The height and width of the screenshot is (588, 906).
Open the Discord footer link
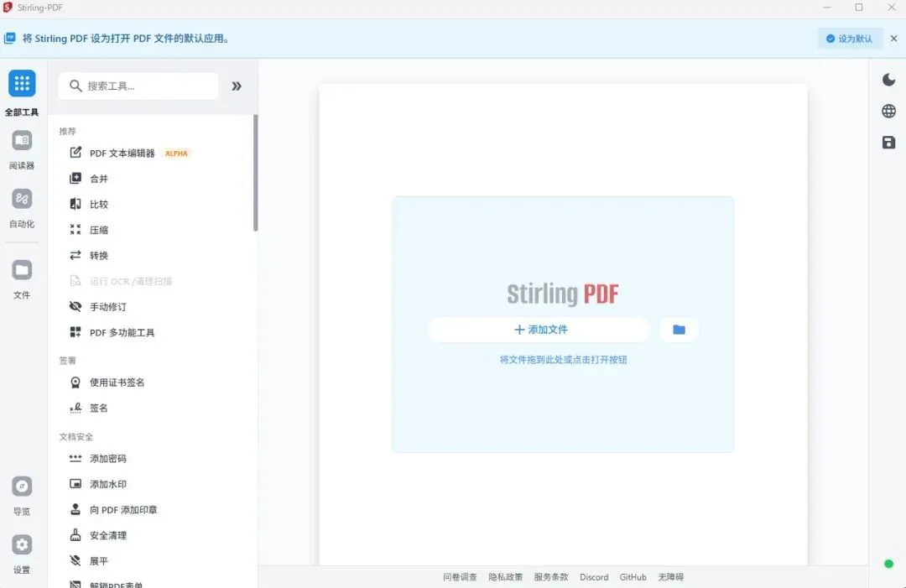[594, 577]
